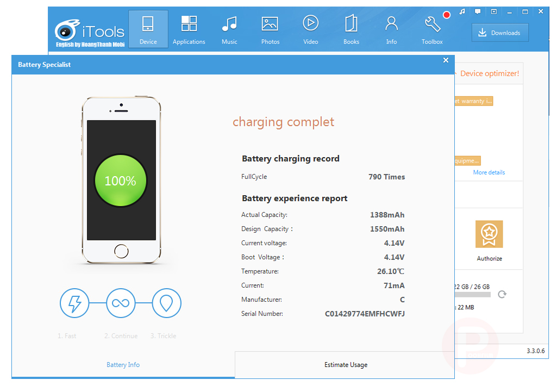Maximize the iTools window

[525, 12]
